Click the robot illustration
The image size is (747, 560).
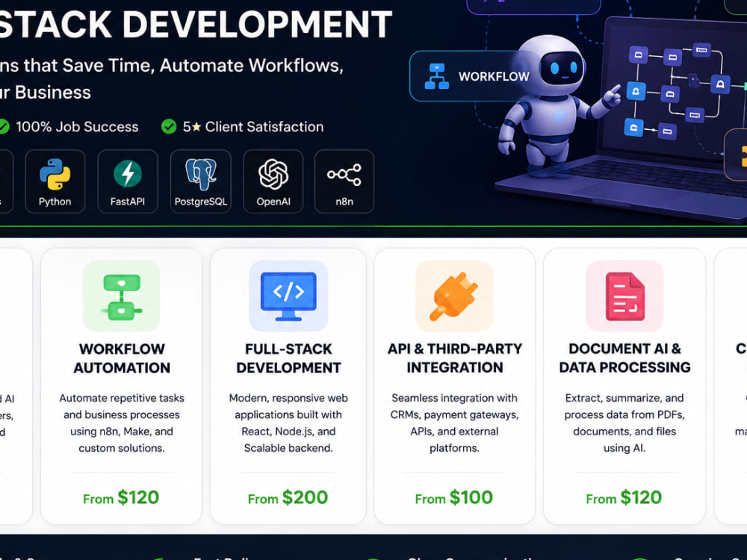pos(556,107)
